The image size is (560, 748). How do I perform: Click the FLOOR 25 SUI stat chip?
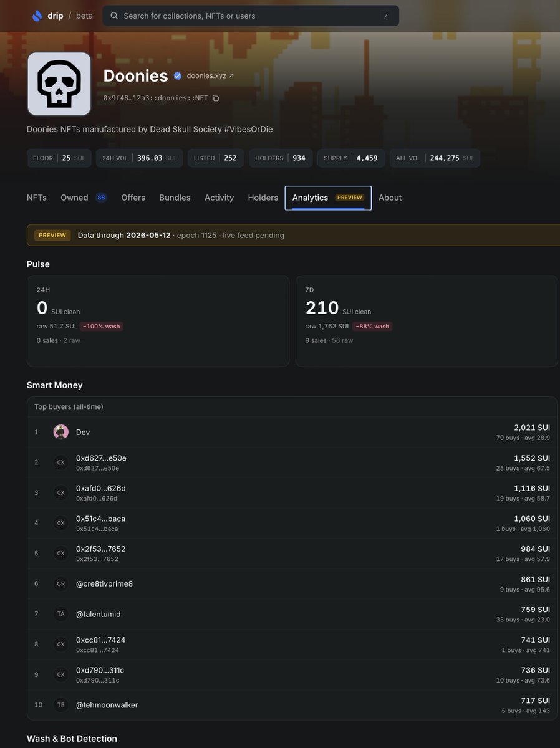click(x=59, y=158)
